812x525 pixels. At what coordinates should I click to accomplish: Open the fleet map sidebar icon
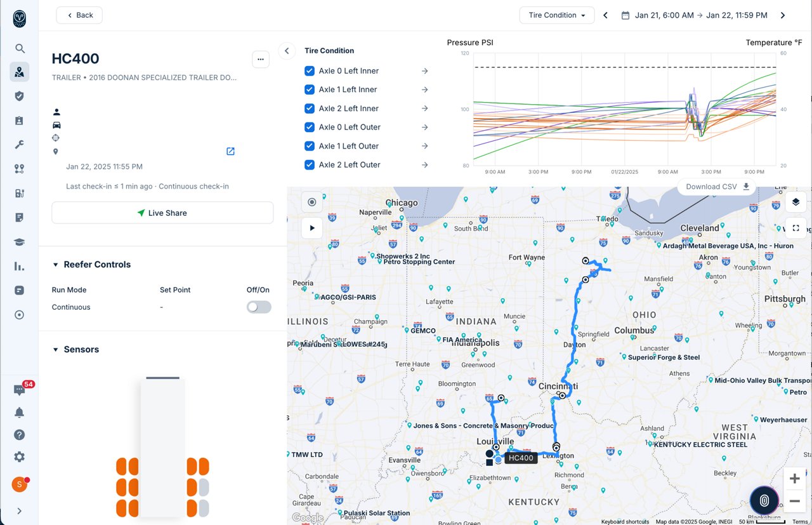[x=20, y=72]
